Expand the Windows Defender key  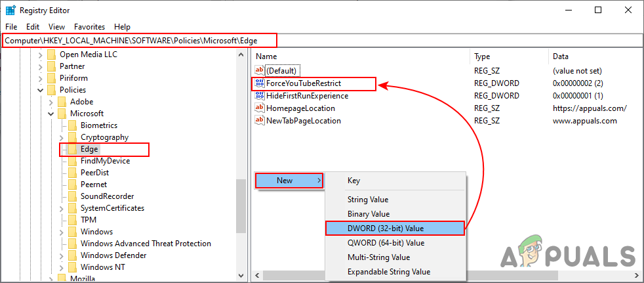click(x=62, y=255)
